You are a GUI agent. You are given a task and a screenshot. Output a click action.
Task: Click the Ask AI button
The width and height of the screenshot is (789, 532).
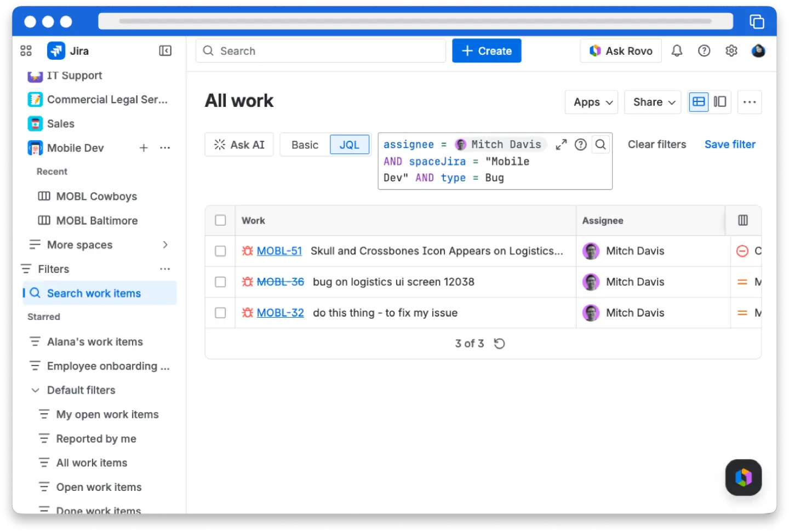click(239, 145)
